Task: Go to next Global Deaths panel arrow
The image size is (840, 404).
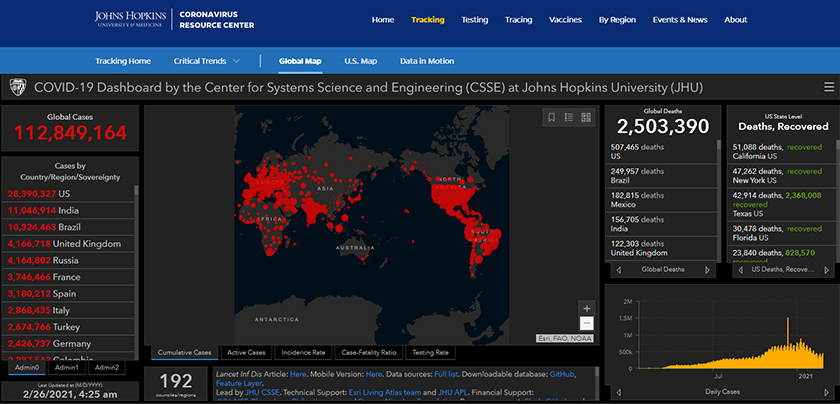Action: pyautogui.click(x=707, y=270)
